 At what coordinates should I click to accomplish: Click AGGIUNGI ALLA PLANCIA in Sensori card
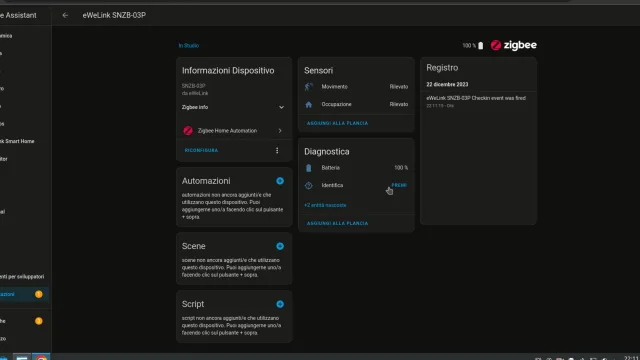[337, 123]
